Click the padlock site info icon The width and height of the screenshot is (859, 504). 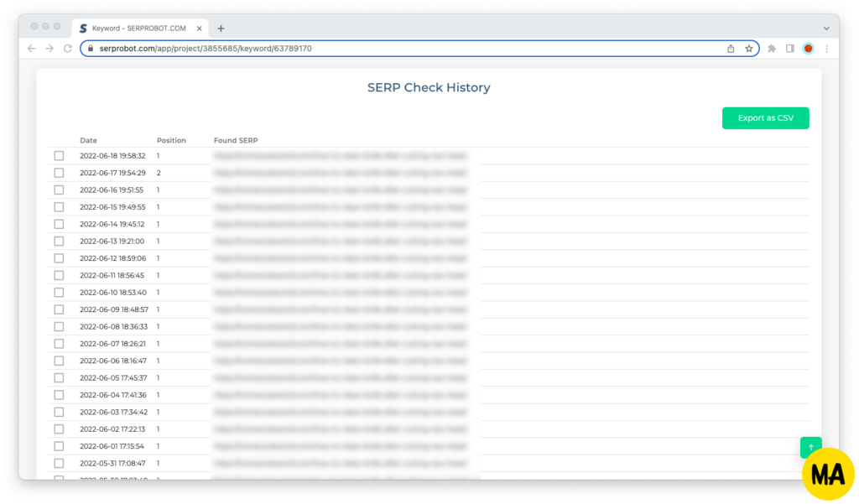(x=91, y=49)
